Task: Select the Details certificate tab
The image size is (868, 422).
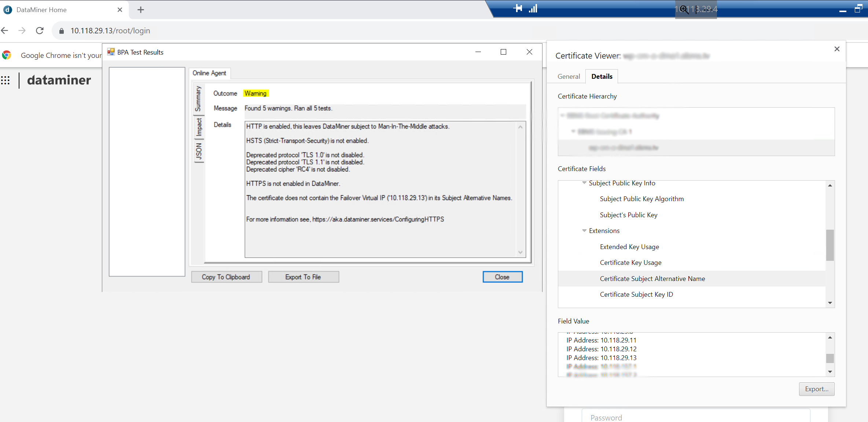Action: coord(602,77)
